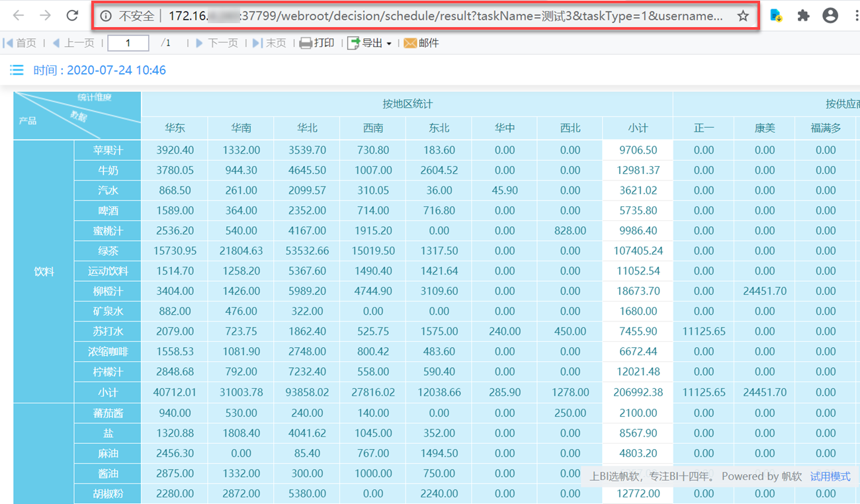860x504 pixels.
Task: Click the 康美 supplier column header
Action: tap(765, 128)
